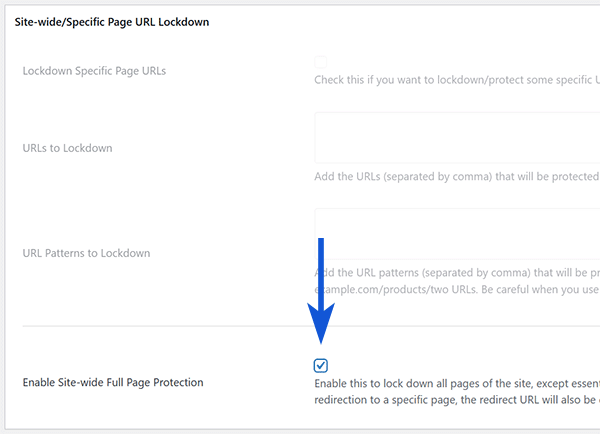Click the Lockdown Specific Page URLs label
600x434 pixels.
click(x=94, y=71)
